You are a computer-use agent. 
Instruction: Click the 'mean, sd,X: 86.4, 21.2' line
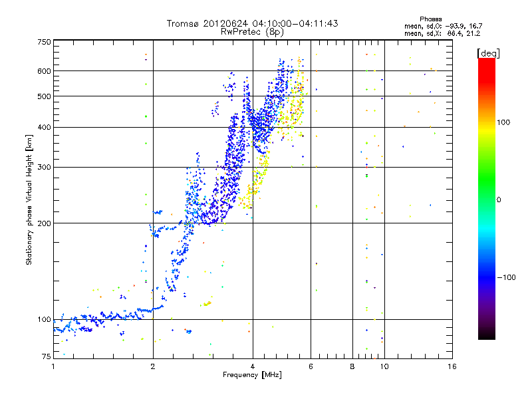tap(442, 33)
